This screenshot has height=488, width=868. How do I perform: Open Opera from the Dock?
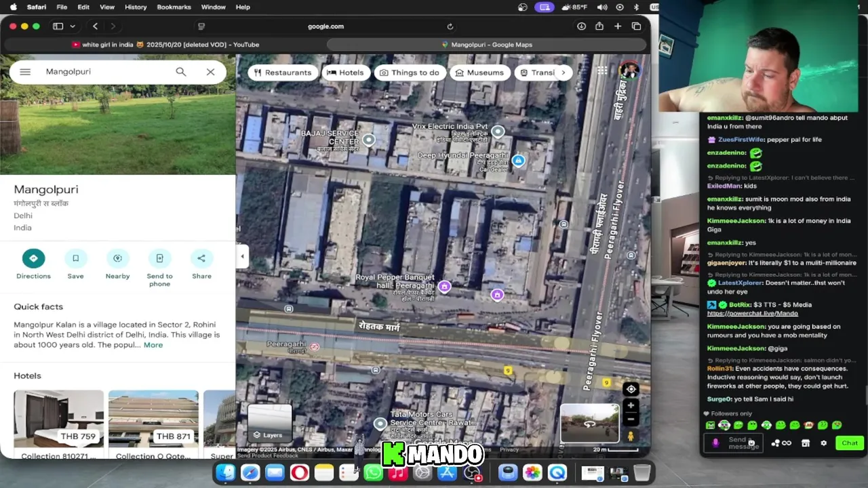pos(299,472)
